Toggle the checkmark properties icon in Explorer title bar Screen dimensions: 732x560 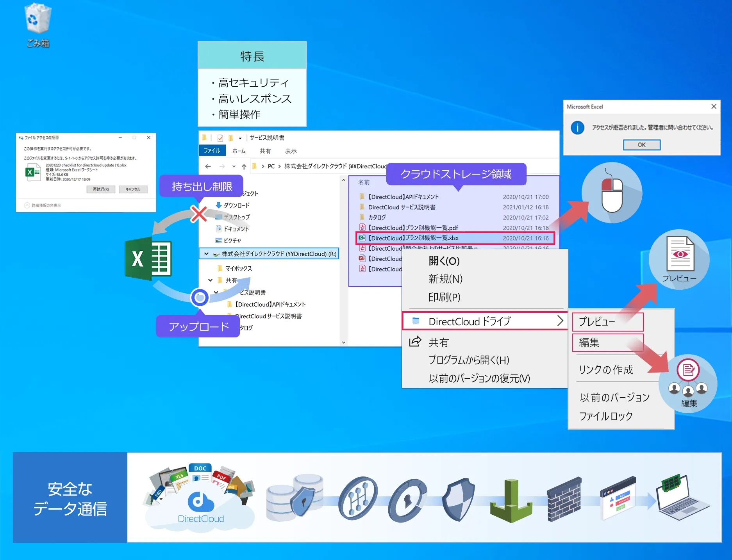(220, 138)
